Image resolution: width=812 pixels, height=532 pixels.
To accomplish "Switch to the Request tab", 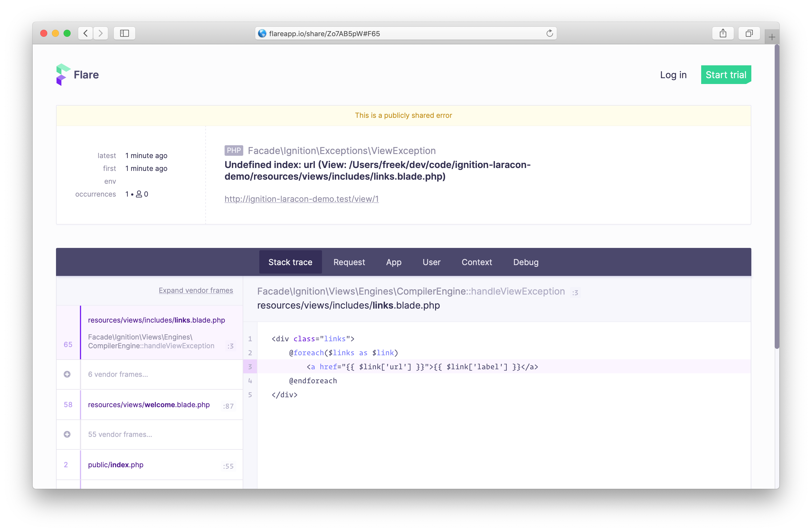I will pos(349,262).
